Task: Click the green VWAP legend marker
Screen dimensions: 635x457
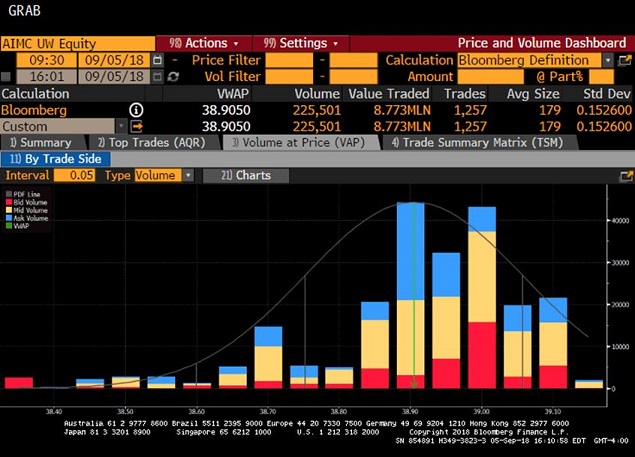Action: click(9, 226)
